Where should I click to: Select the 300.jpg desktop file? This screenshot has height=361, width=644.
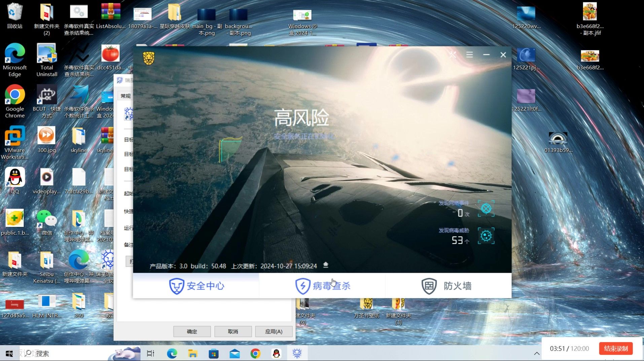47,139
